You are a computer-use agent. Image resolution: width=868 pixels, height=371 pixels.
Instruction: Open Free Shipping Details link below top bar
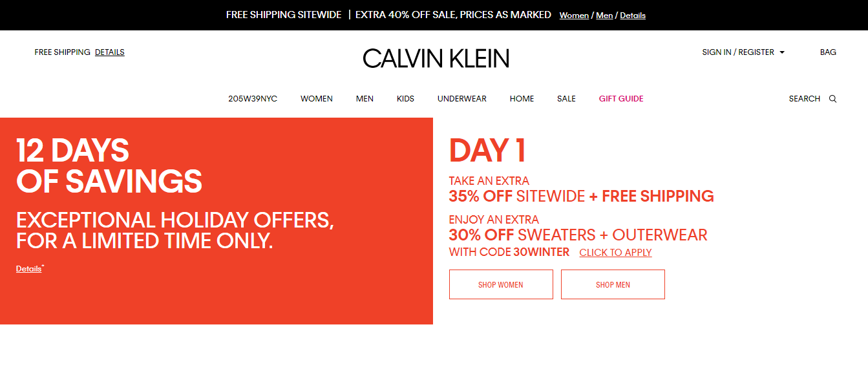(x=109, y=52)
